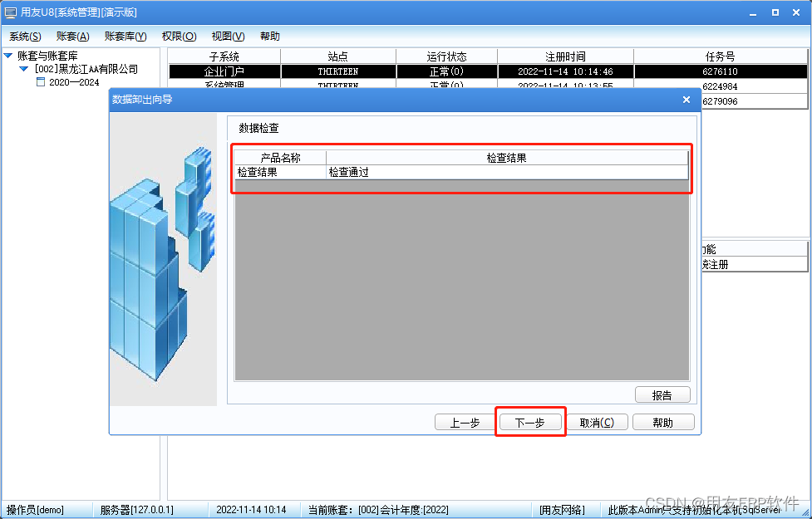The image size is (812, 519).
Task: Close the 数据卸出向导 dialog
Action: pyautogui.click(x=687, y=100)
